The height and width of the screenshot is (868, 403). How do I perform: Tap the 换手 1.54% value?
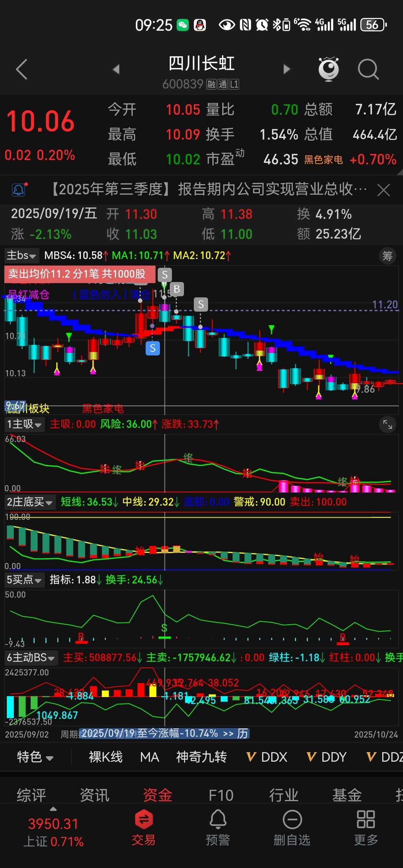(279, 134)
